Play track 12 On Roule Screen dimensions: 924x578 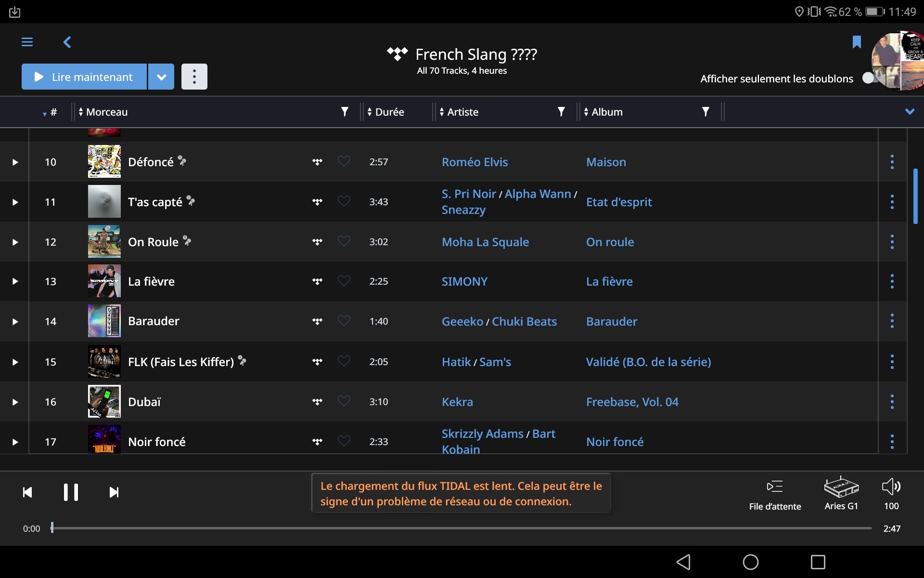click(x=15, y=242)
